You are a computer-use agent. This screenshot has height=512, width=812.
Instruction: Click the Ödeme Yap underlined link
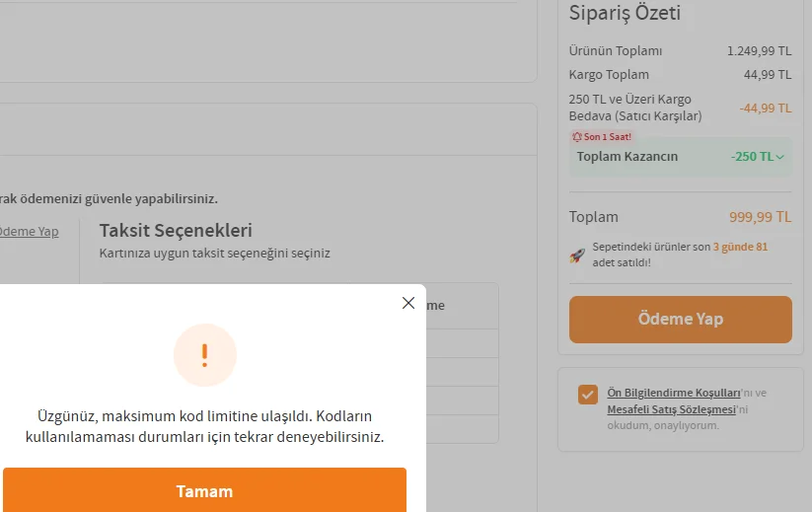[29, 232]
